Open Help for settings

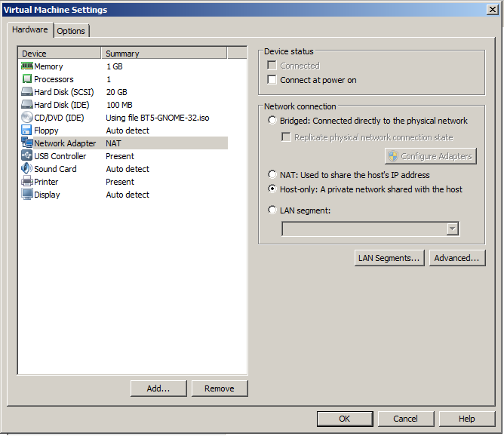(467, 419)
